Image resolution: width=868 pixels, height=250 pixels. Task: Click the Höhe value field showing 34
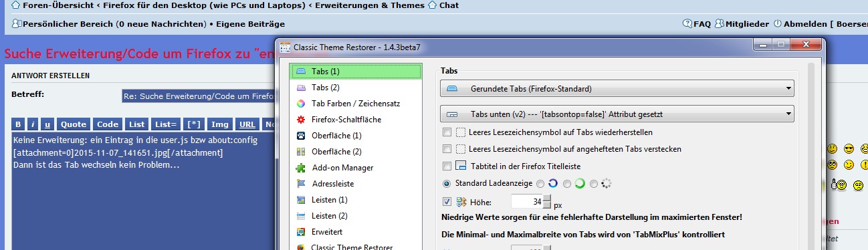527,202
